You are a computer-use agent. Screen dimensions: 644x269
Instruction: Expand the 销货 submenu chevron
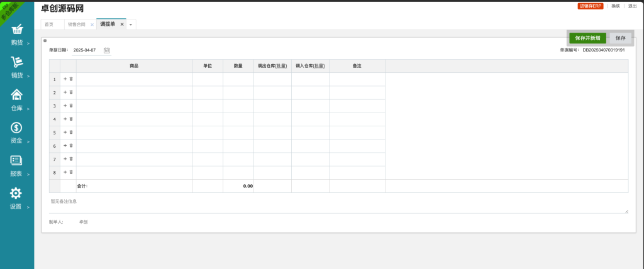(x=28, y=76)
